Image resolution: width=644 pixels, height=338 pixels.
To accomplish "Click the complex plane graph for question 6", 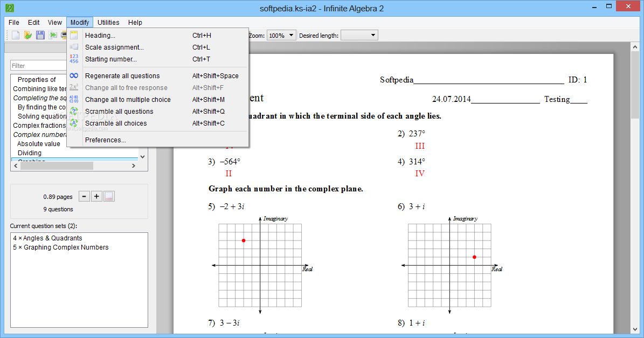I will tap(450, 265).
